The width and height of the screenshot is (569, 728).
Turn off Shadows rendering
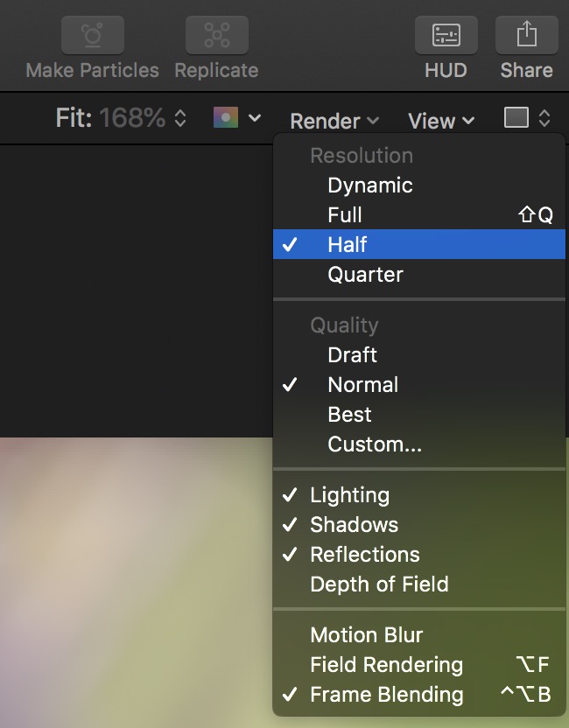coord(354,525)
